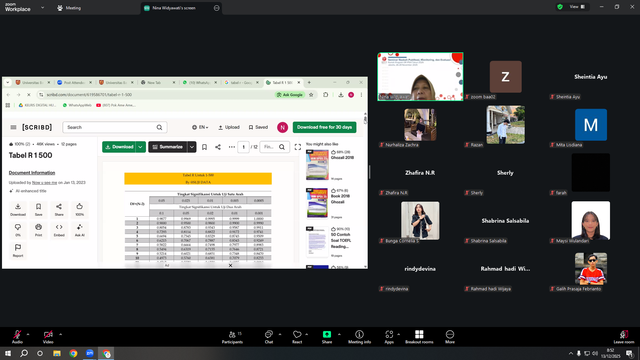Screen dimensions: 640x360
Task: Switch to Post Attendee browser tab
Action: (74, 82)
